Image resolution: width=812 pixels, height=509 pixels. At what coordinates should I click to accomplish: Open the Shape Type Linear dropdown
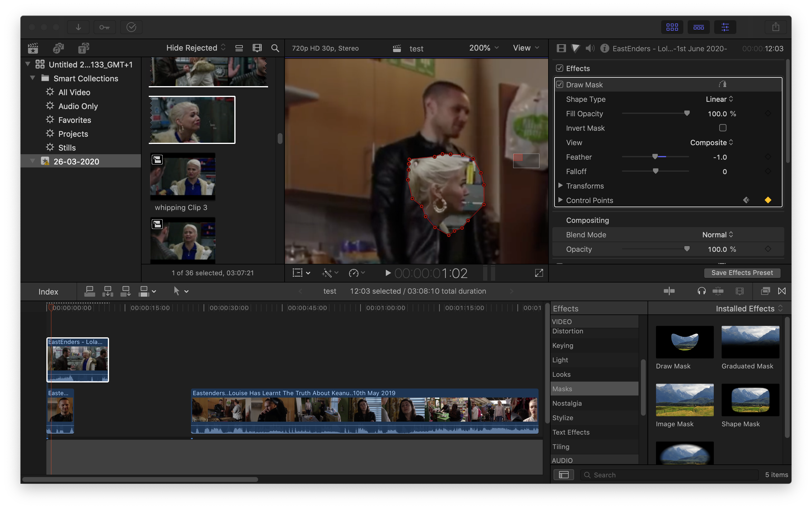719,99
